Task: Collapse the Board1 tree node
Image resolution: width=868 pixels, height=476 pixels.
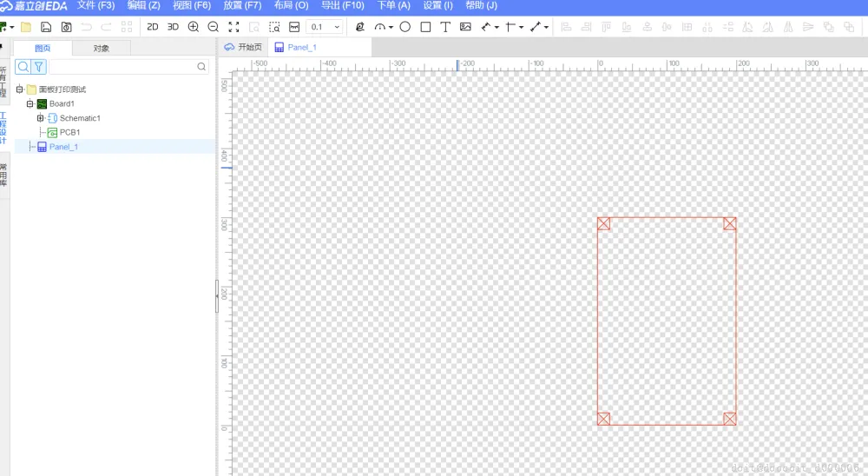Action: (x=30, y=103)
